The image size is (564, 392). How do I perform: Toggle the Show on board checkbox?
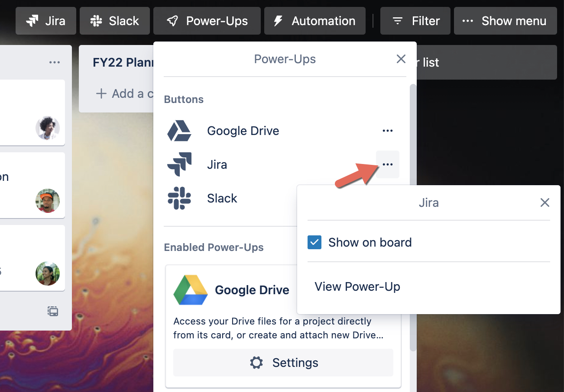314,242
